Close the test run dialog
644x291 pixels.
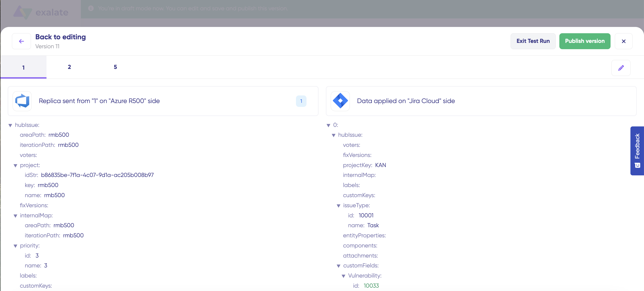tap(624, 41)
